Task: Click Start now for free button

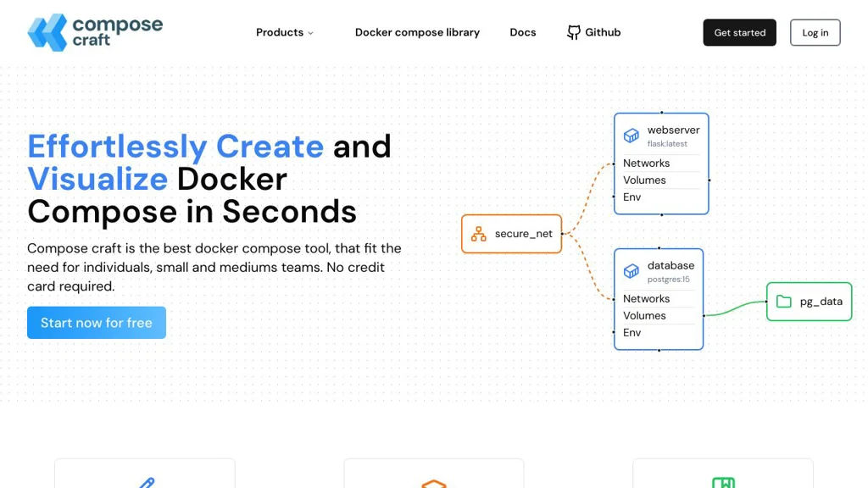Action: tap(97, 323)
